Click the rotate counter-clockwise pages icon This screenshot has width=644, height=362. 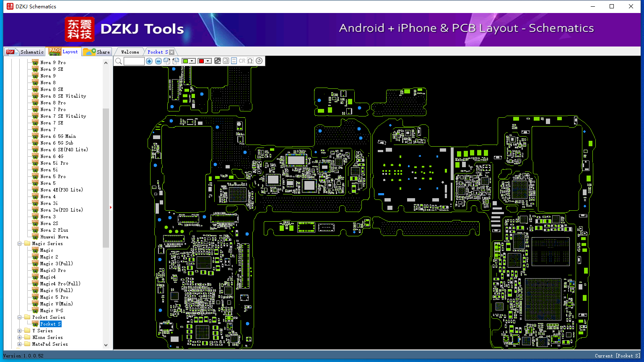coord(176,61)
